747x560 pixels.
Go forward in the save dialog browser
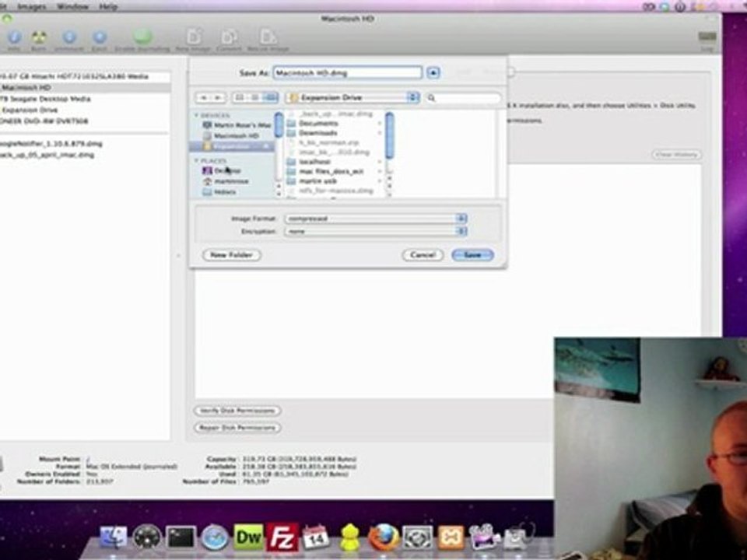pyautogui.click(x=218, y=98)
